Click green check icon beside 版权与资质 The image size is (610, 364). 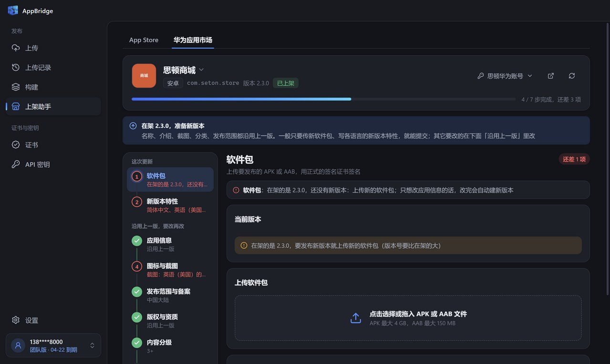click(x=137, y=317)
